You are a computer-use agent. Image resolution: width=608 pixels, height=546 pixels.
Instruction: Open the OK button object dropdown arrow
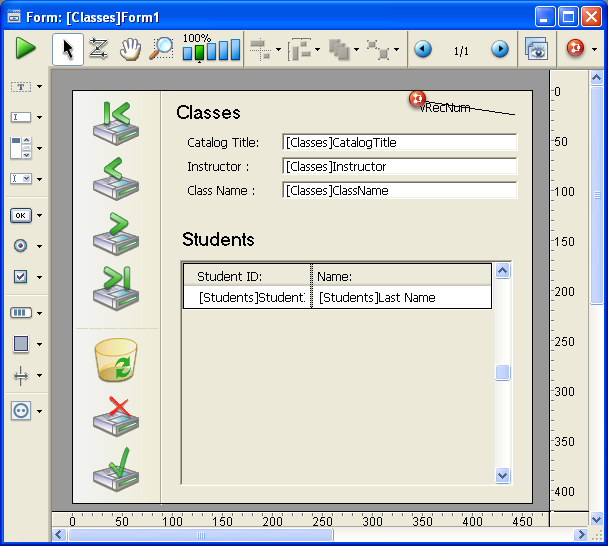coord(39,216)
